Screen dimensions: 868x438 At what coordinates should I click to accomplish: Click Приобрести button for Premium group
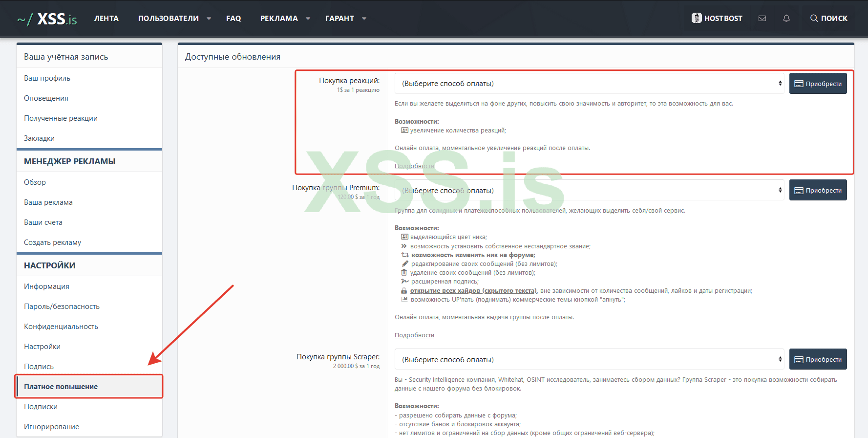coord(818,190)
